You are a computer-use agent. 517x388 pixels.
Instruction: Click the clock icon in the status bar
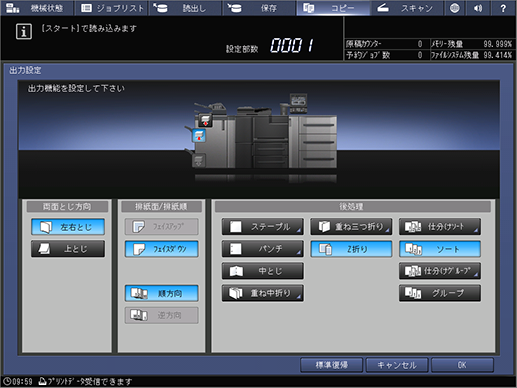tap(7, 381)
